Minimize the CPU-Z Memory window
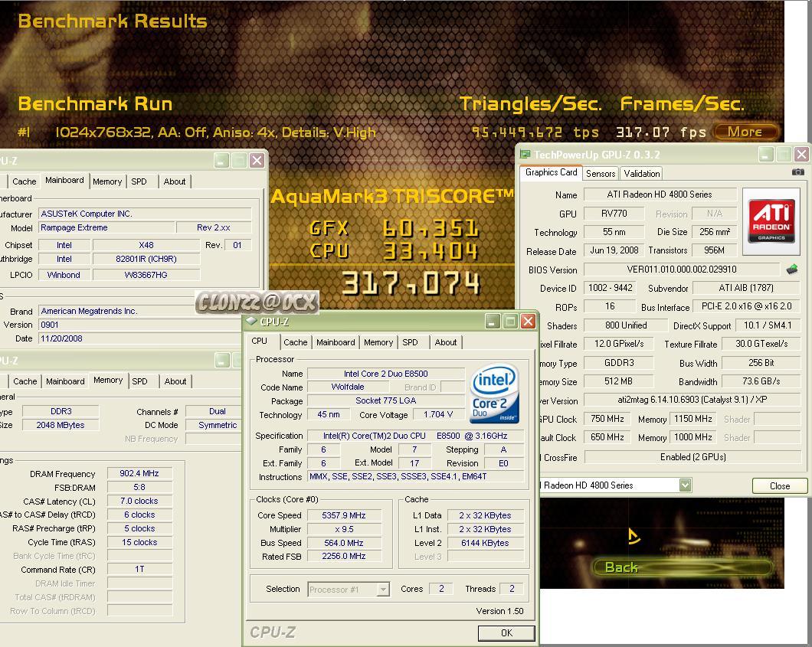Screen dimensions: 812x647 pos(222,360)
